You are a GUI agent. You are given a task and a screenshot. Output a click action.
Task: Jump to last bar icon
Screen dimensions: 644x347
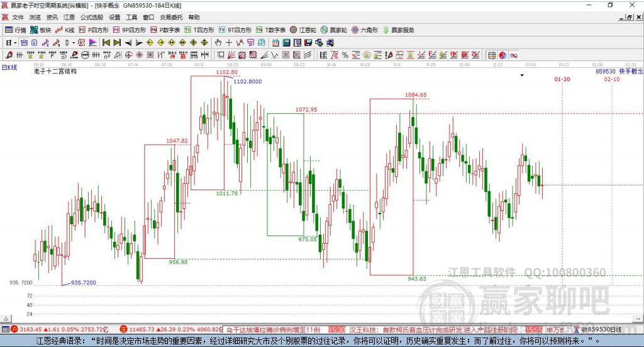pos(117,43)
